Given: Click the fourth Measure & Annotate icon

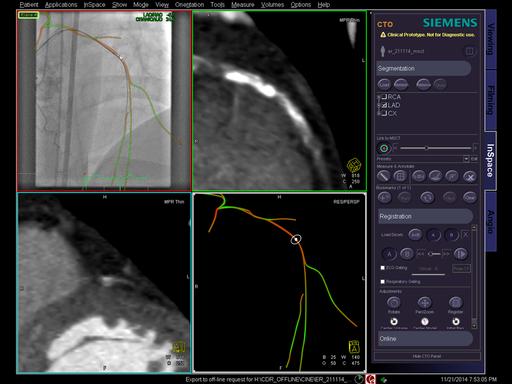Looking at the screenshot, I should click(x=435, y=176).
